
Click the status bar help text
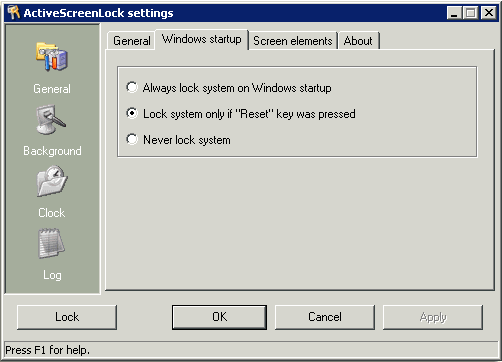pos(48,350)
